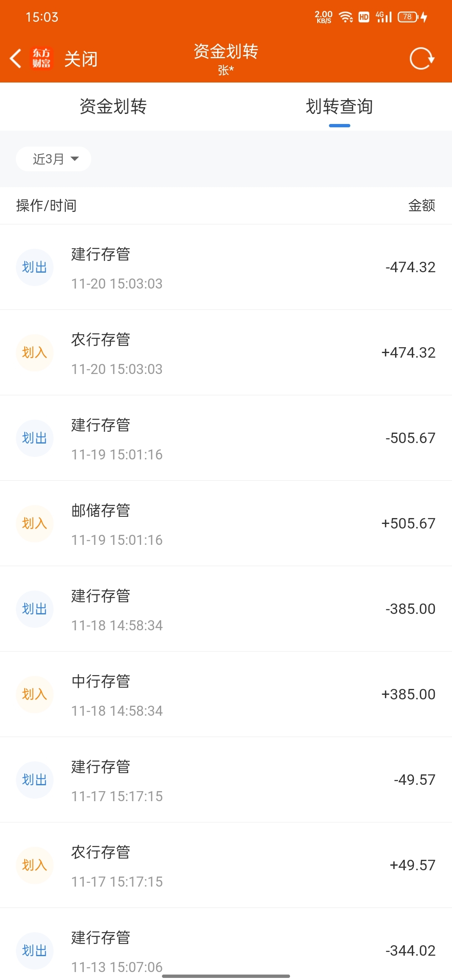Tap the 关闭 button in header
452x980 pixels.
[x=81, y=59]
